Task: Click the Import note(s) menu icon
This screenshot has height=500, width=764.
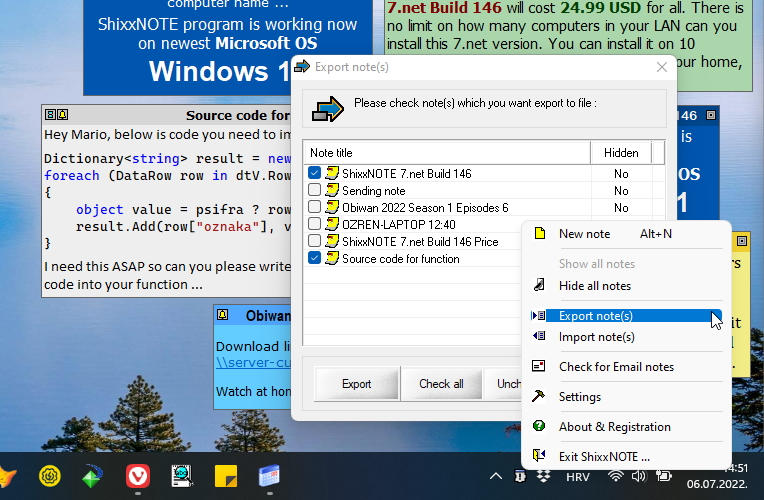Action: 539,336
